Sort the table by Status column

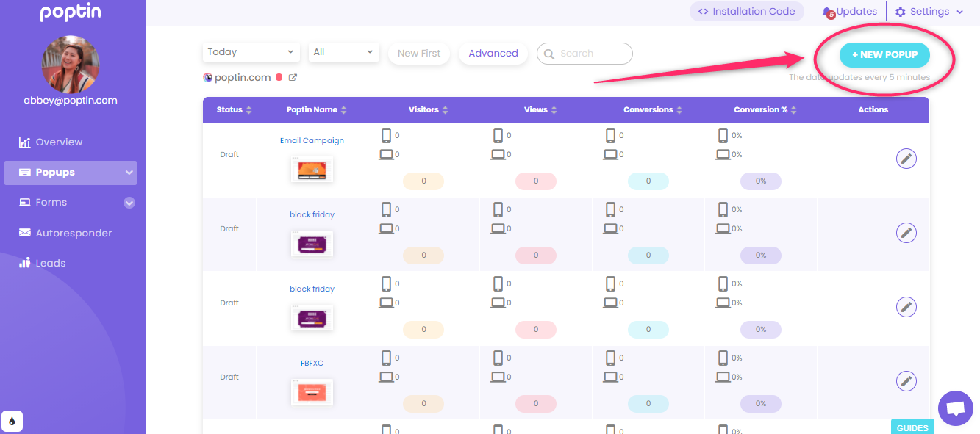(235, 110)
